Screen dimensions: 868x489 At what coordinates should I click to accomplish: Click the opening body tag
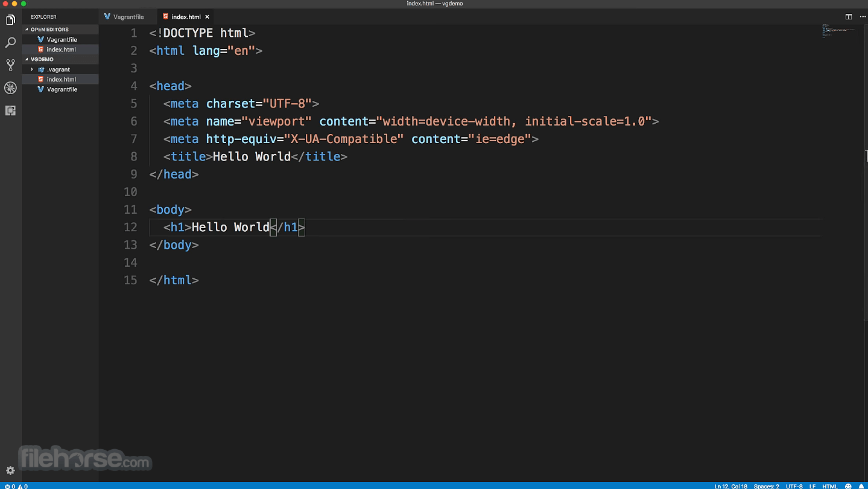(170, 209)
